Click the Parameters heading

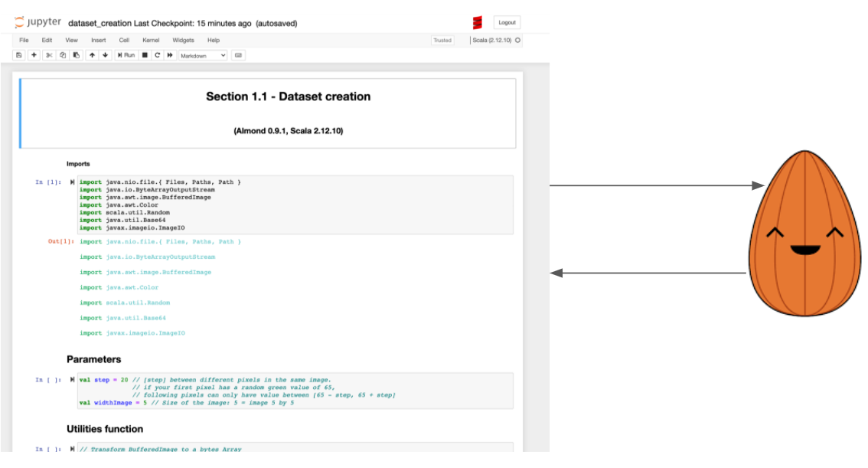tap(93, 359)
